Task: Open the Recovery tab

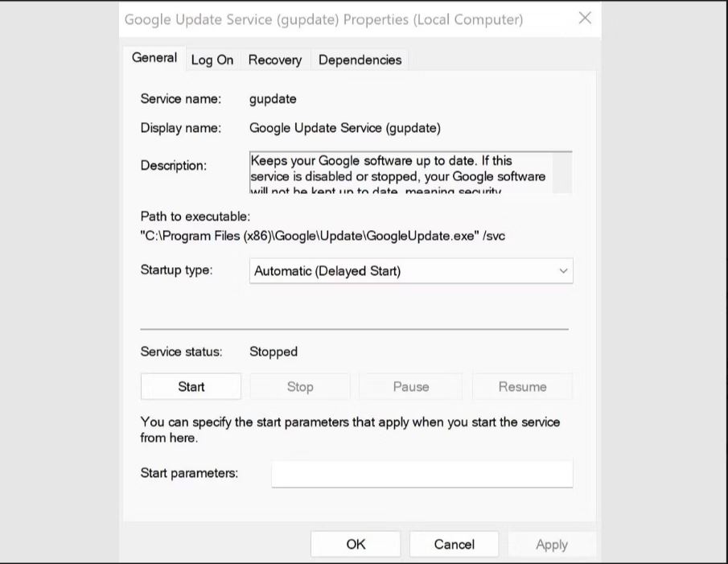Action: [275, 60]
